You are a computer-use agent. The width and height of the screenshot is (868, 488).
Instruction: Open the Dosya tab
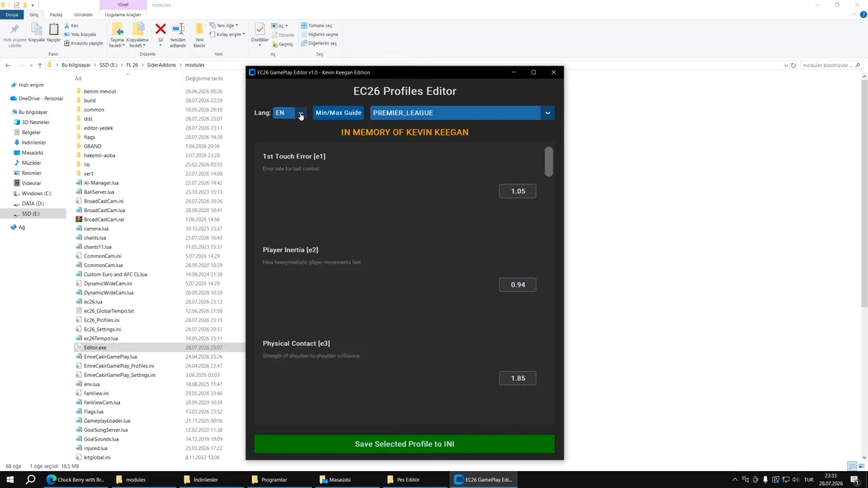12,14
